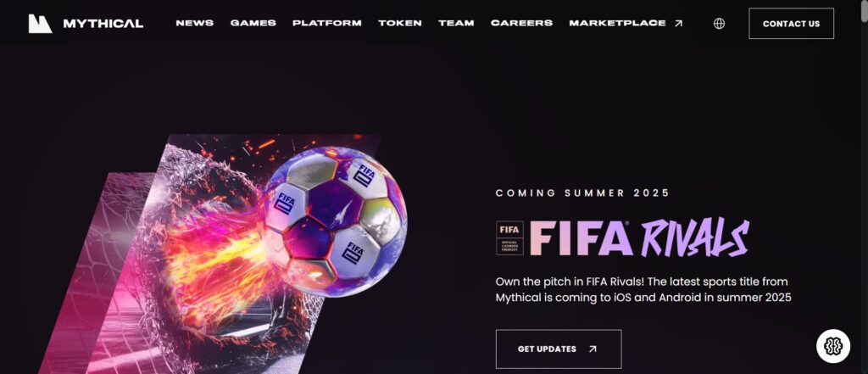Open the globe language selector
Viewport: 868px width, 374px height.
click(719, 23)
